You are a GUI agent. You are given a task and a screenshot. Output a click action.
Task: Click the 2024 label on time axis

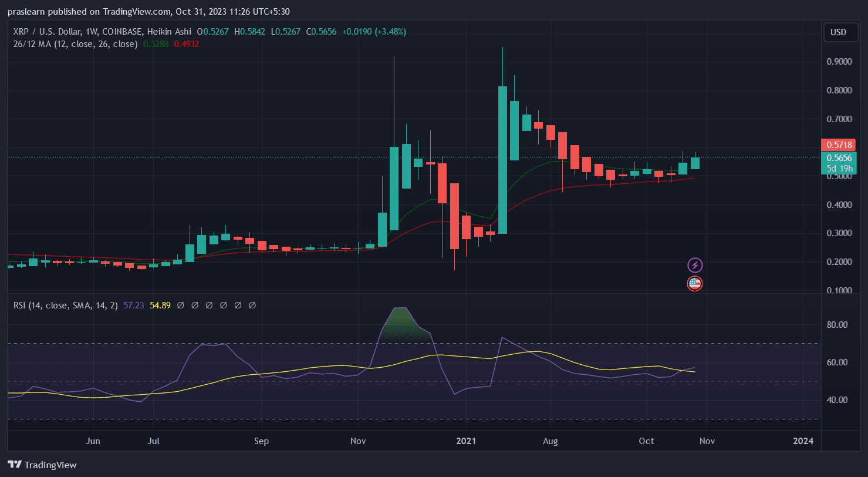[803, 441]
